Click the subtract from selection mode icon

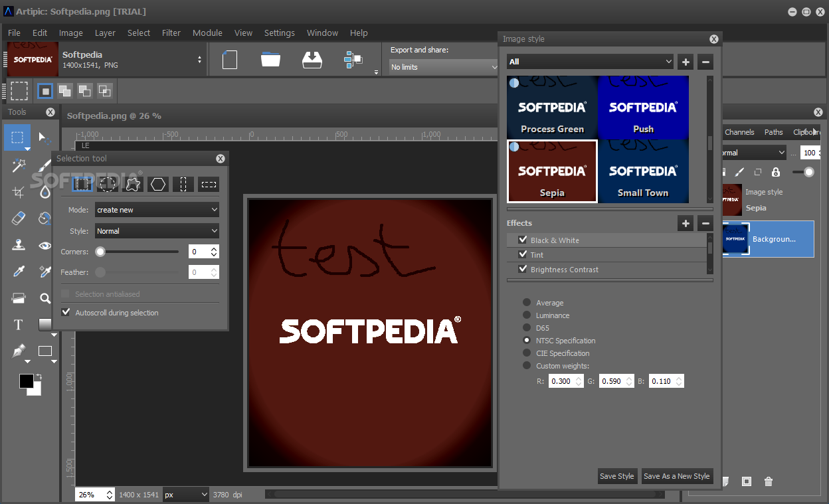pyautogui.click(x=85, y=90)
